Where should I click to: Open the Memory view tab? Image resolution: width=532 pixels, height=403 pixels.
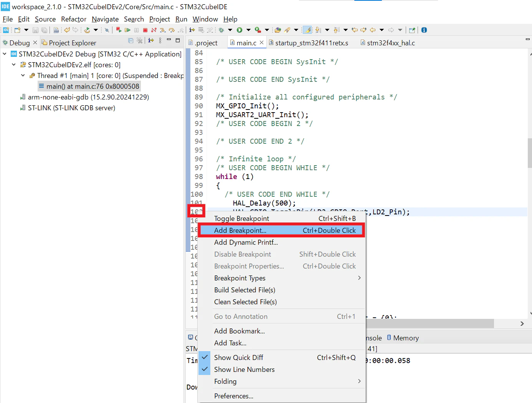coord(403,338)
